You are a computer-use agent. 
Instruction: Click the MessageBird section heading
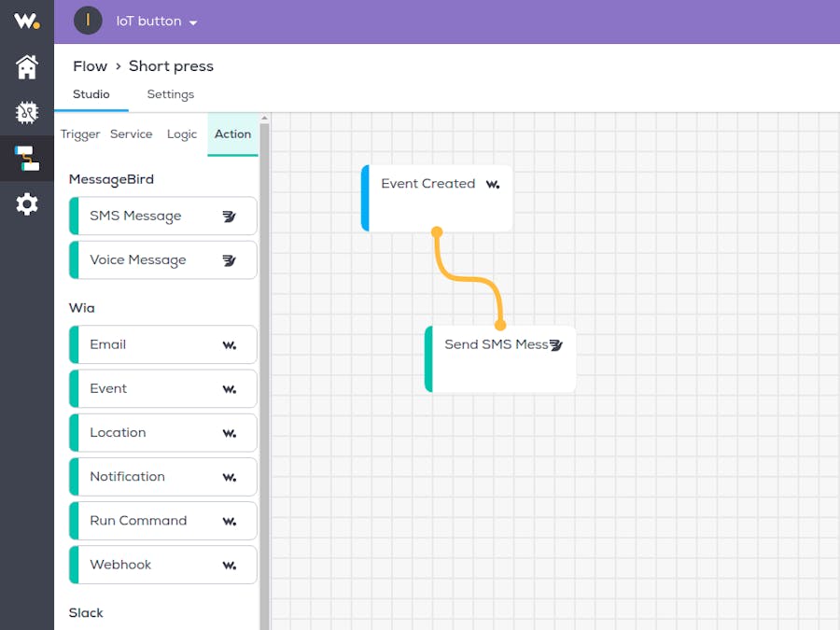click(x=111, y=179)
